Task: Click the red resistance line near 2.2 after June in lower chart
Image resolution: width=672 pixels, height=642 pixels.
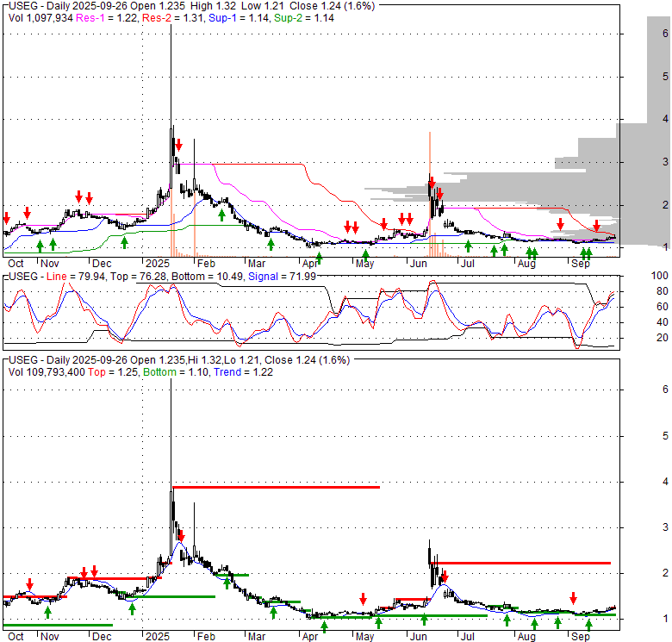Action: [x=520, y=563]
